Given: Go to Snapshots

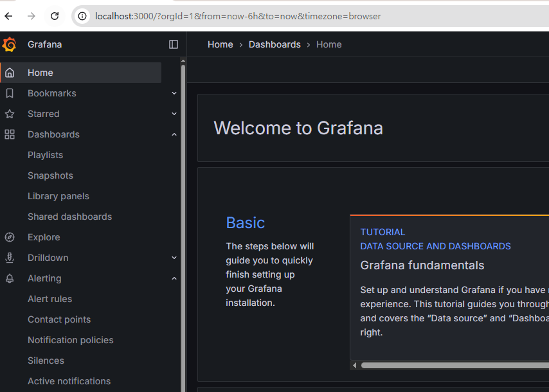Looking at the screenshot, I should coord(50,175).
